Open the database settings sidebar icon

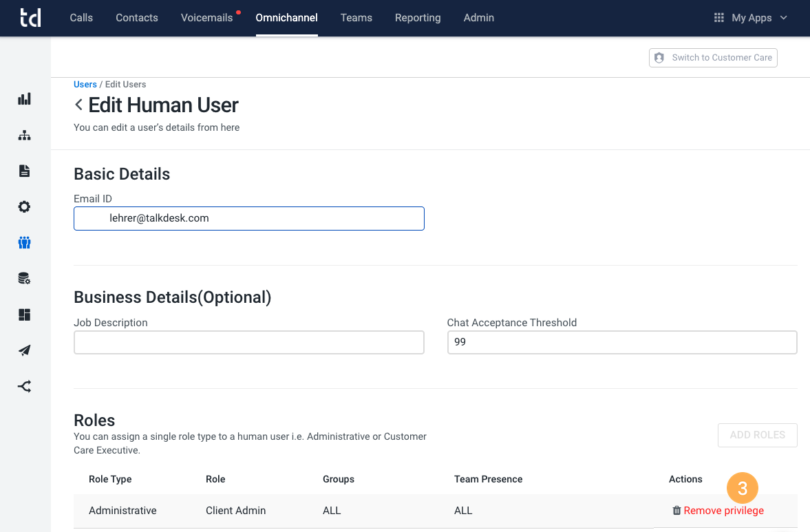point(24,279)
